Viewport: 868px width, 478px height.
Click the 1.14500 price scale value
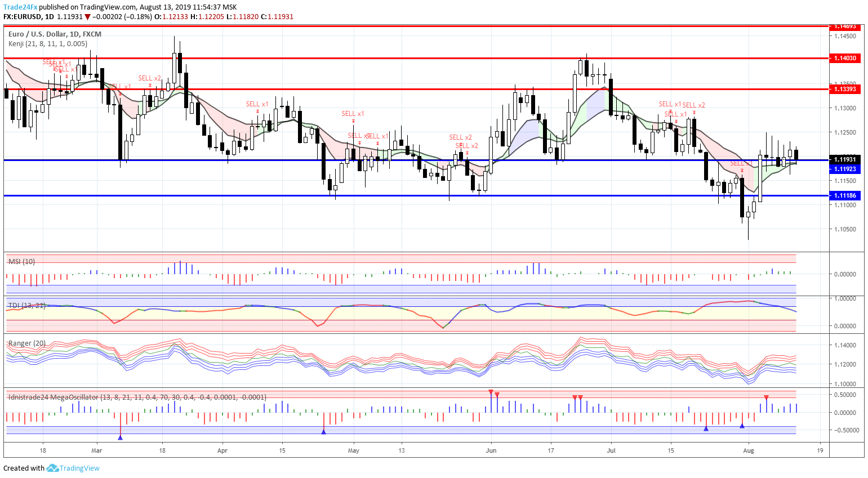pyautogui.click(x=845, y=36)
